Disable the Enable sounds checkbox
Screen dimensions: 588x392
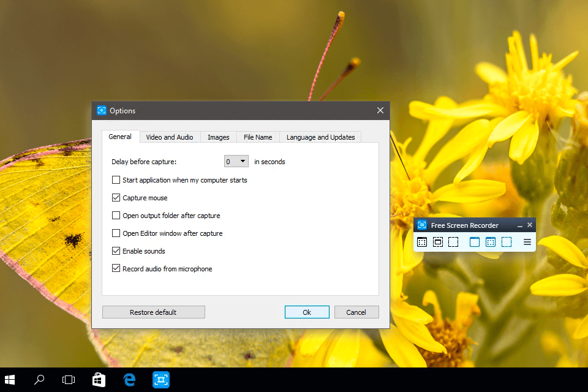pyautogui.click(x=116, y=251)
